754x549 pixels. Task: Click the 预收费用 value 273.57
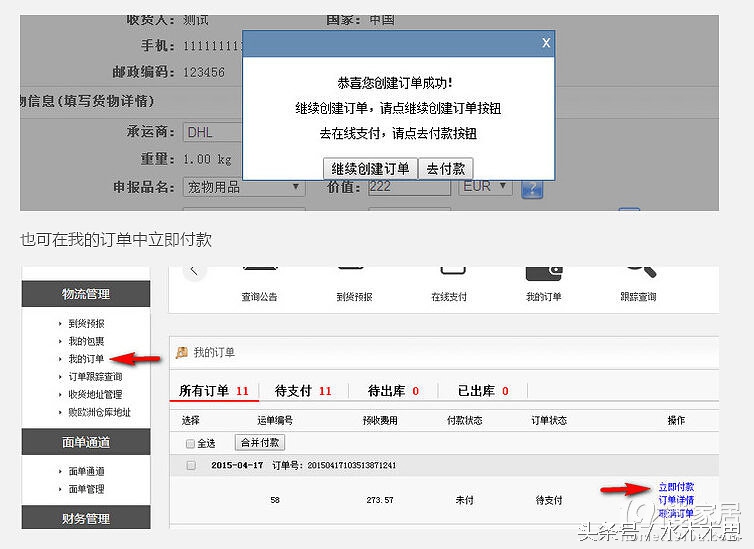pyautogui.click(x=380, y=500)
